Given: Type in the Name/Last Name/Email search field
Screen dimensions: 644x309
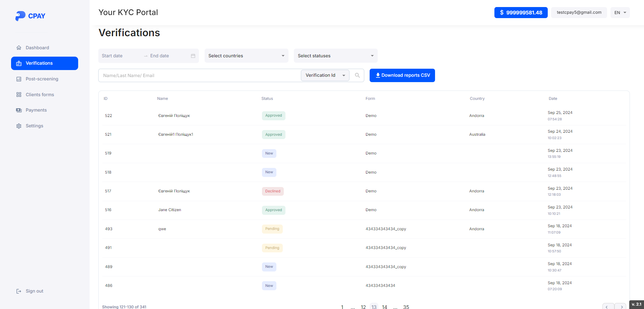Looking at the screenshot, I should [200, 75].
